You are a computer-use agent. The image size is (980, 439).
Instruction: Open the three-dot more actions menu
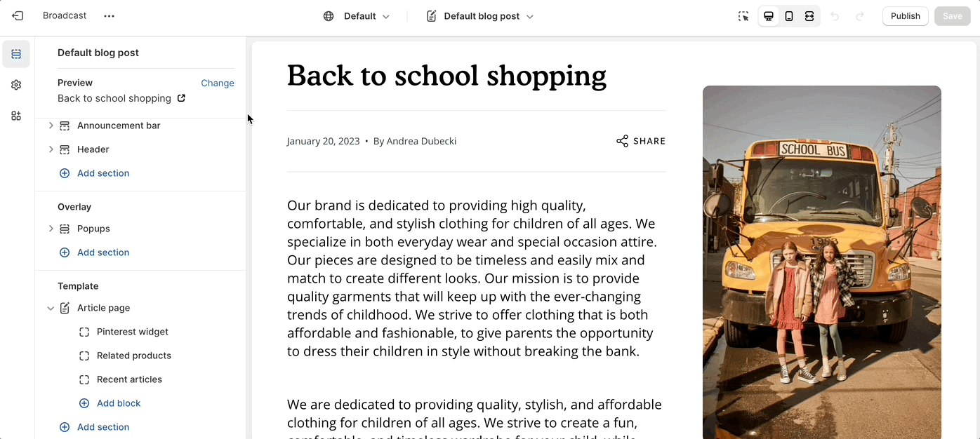click(x=109, y=16)
